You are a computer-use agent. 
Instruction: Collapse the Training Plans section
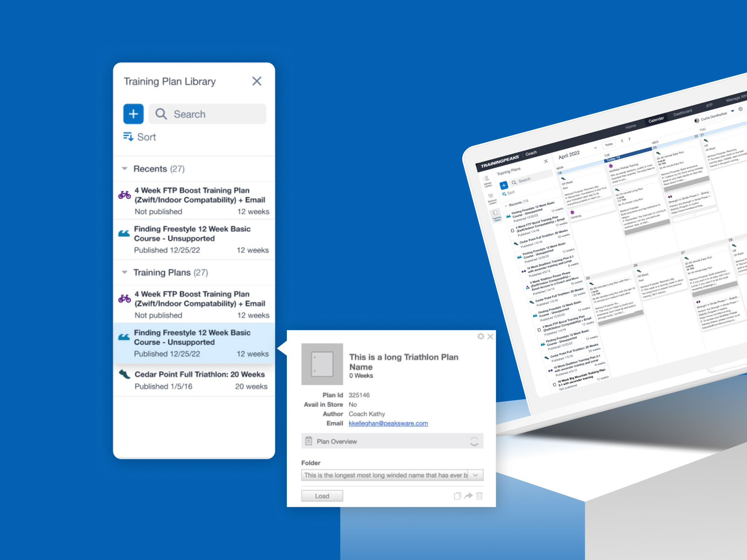point(125,272)
